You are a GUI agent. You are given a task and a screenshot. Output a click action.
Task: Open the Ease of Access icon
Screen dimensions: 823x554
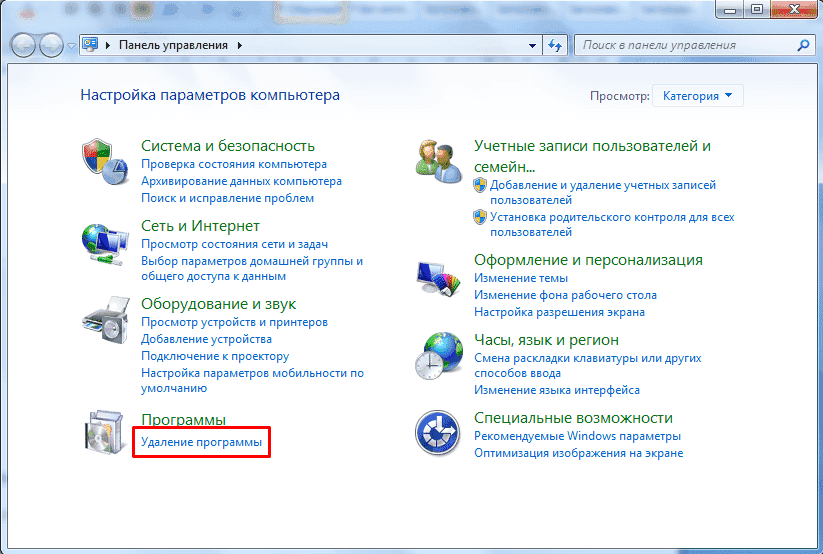tap(437, 432)
